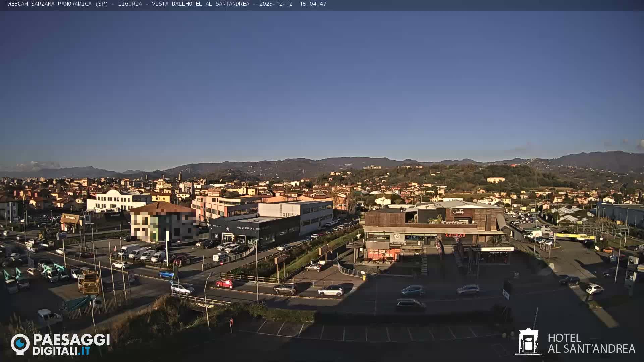Image resolution: width=644 pixels, height=362 pixels.
Task: Click the pixelated blurred building facade
Action: 158,226
